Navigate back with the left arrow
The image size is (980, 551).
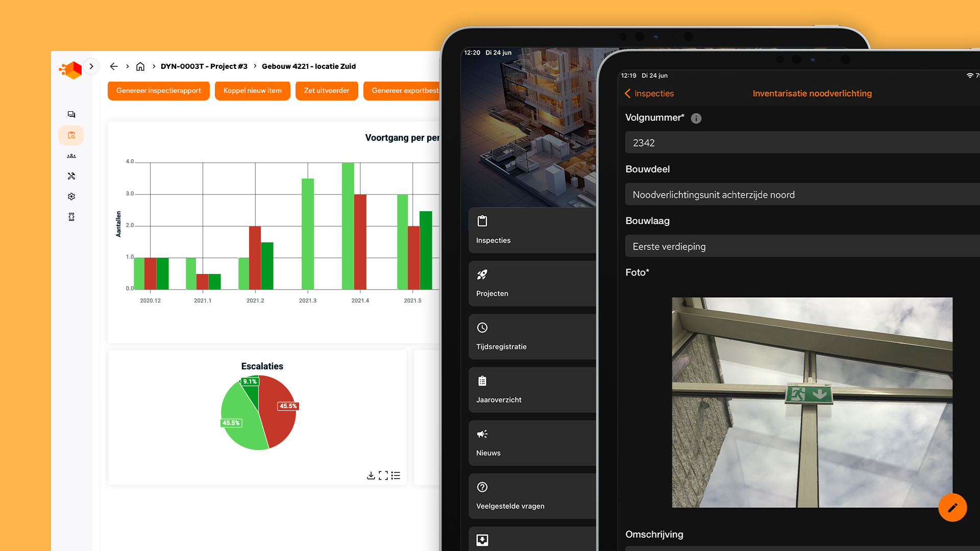tap(114, 66)
